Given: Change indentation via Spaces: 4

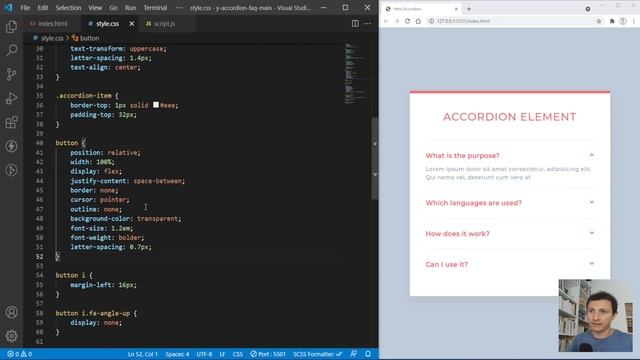Looking at the screenshot, I should click(x=177, y=354).
